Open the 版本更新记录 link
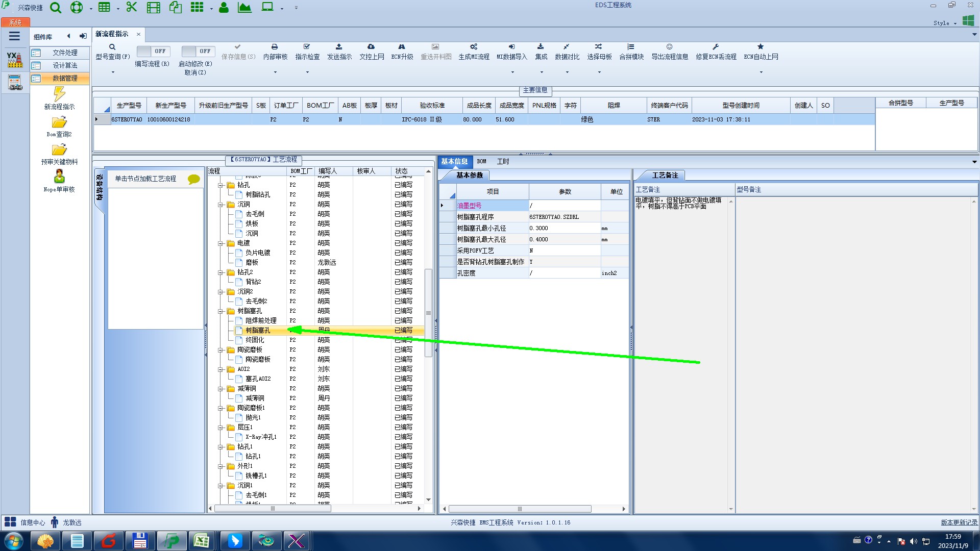The height and width of the screenshot is (551, 980). [959, 522]
